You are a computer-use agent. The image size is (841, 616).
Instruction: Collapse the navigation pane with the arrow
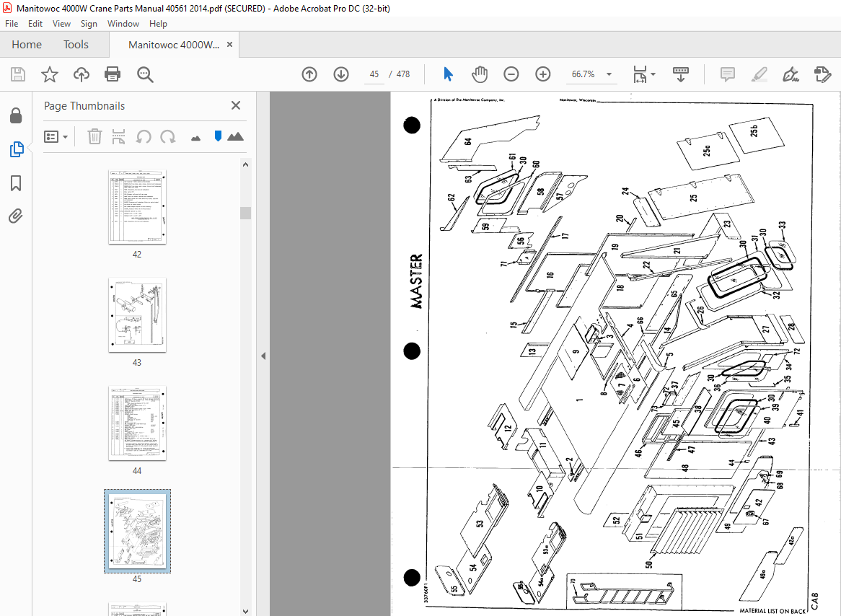263,356
